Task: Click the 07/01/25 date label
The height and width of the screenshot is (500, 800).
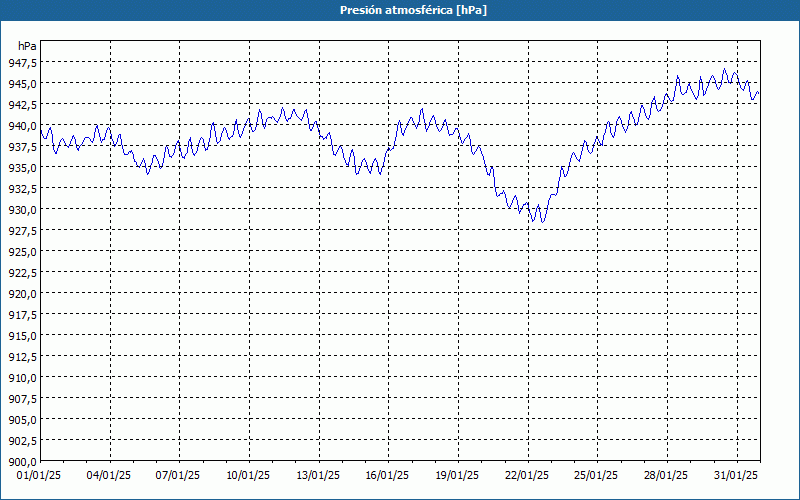Action: [x=178, y=476]
